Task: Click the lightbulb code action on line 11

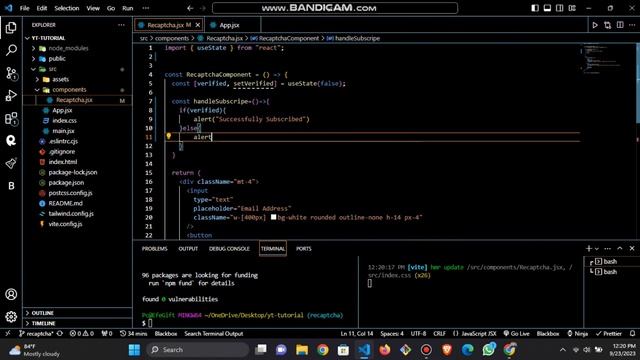Action: pos(168,136)
